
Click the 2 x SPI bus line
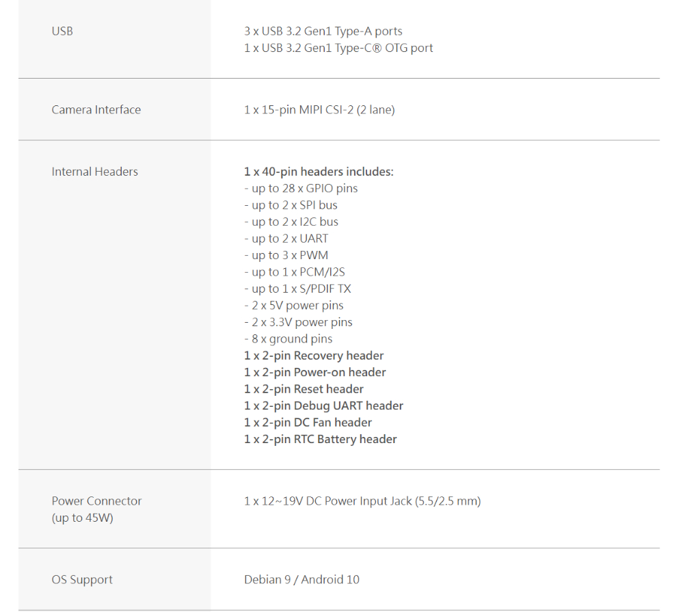(x=291, y=205)
